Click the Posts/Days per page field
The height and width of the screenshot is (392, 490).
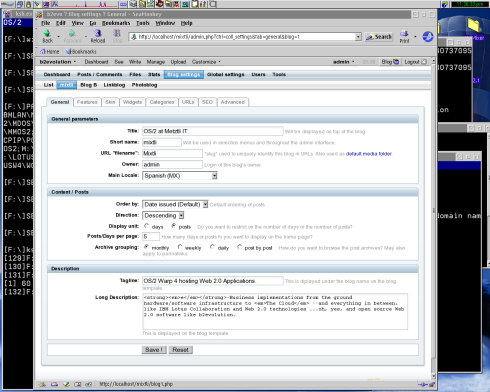point(151,236)
